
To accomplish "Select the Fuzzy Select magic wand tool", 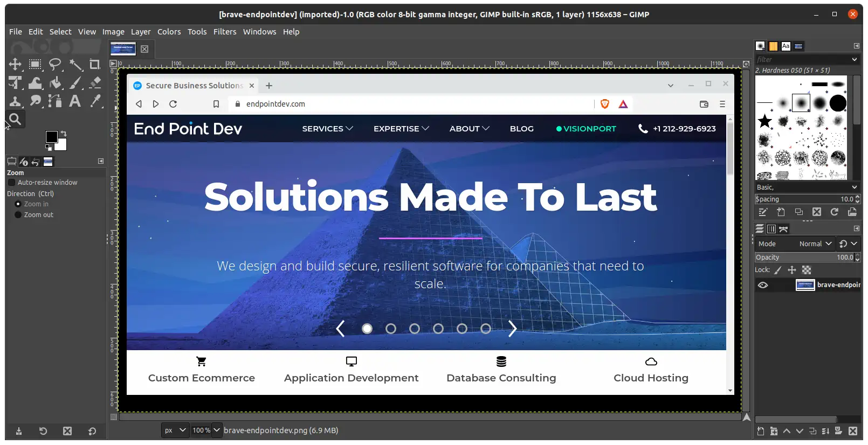I will [75, 65].
